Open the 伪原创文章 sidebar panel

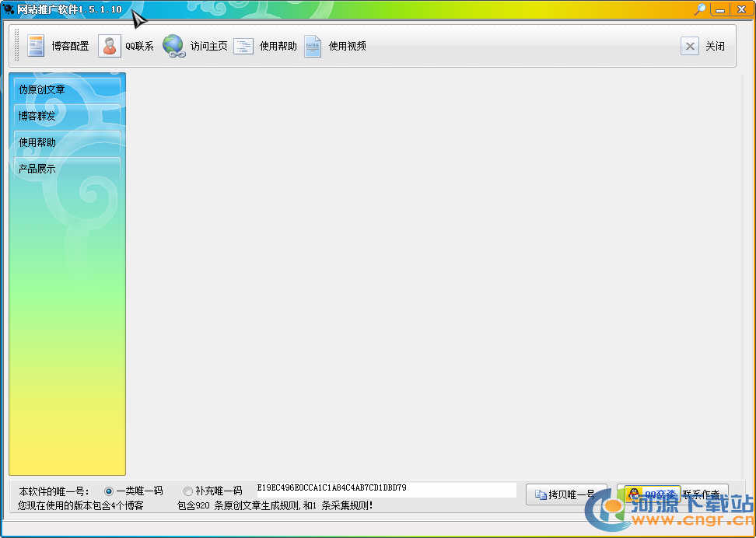[x=67, y=89]
